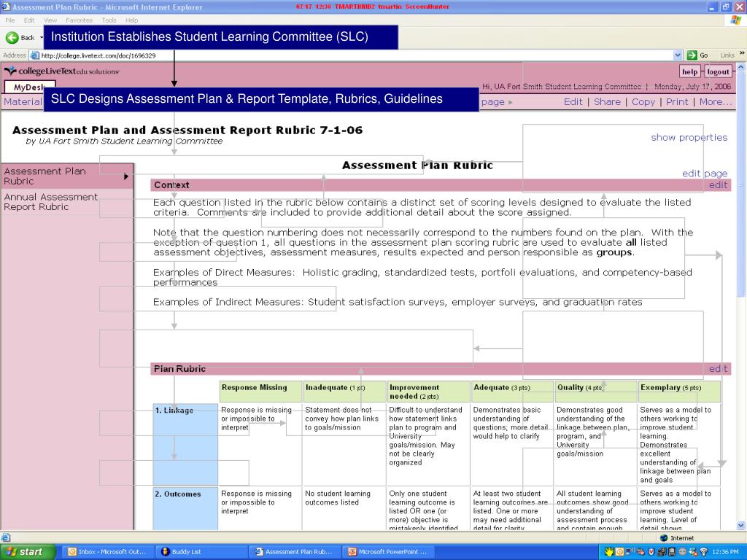
Task: Click the Edit link in the document toolbar
Action: click(573, 102)
